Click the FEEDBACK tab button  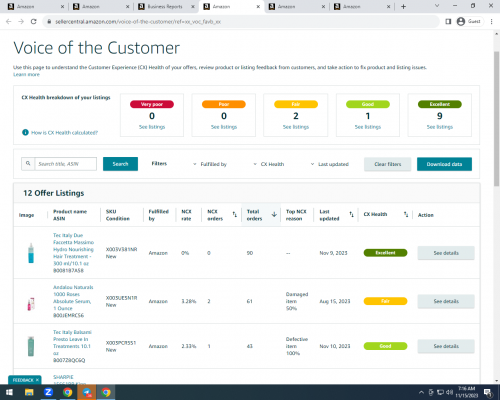(23, 380)
